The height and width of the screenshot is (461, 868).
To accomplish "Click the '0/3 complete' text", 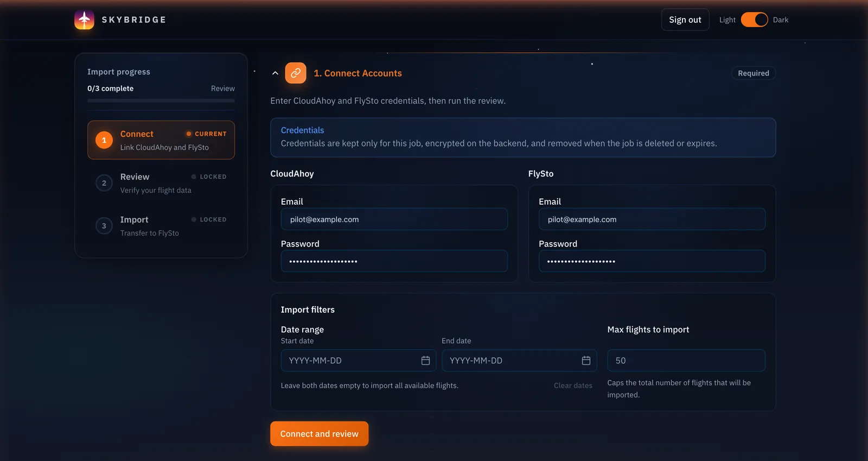I will (x=110, y=89).
